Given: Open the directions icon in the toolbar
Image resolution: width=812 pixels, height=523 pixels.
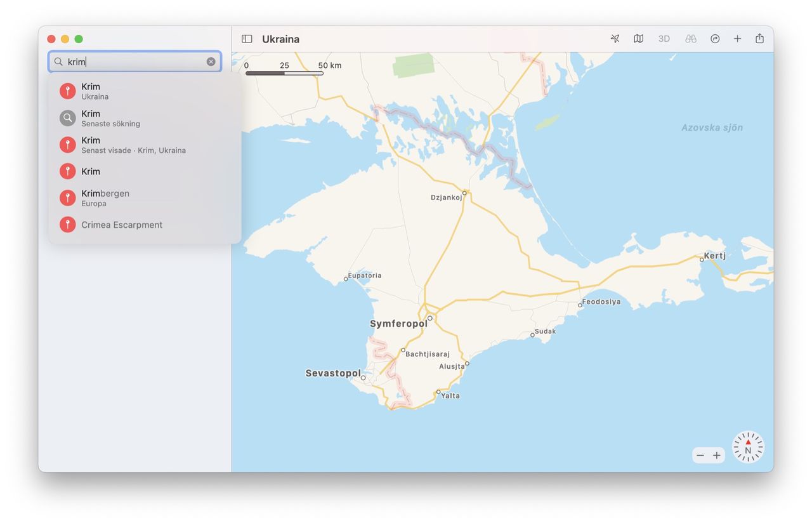Looking at the screenshot, I should click(x=715, y=38).
